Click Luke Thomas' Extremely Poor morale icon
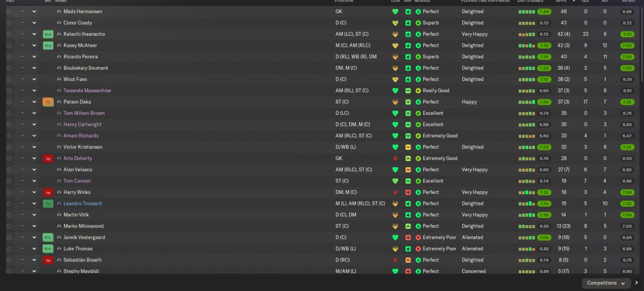This screenshot has width=644, height=291. (x=418, y=249)
